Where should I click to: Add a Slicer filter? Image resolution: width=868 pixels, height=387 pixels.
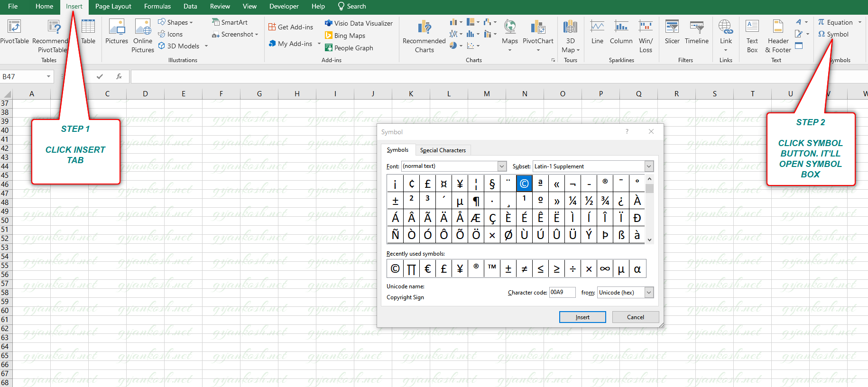(672, 32)
